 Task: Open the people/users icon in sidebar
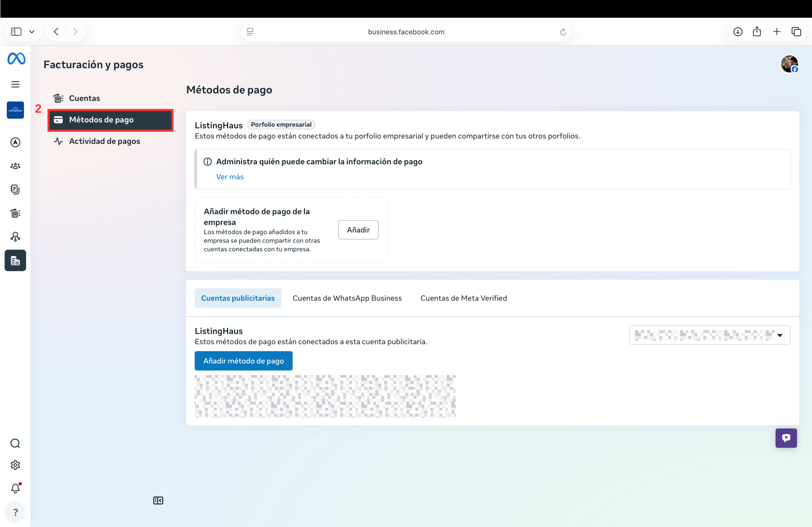(15, 166)
